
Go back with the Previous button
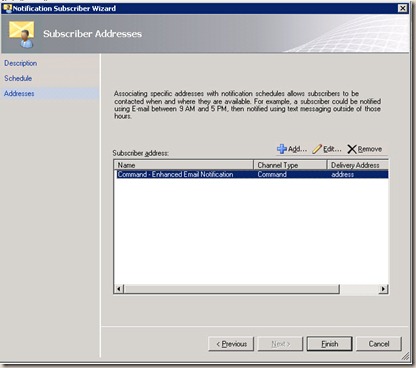[231, 344]
